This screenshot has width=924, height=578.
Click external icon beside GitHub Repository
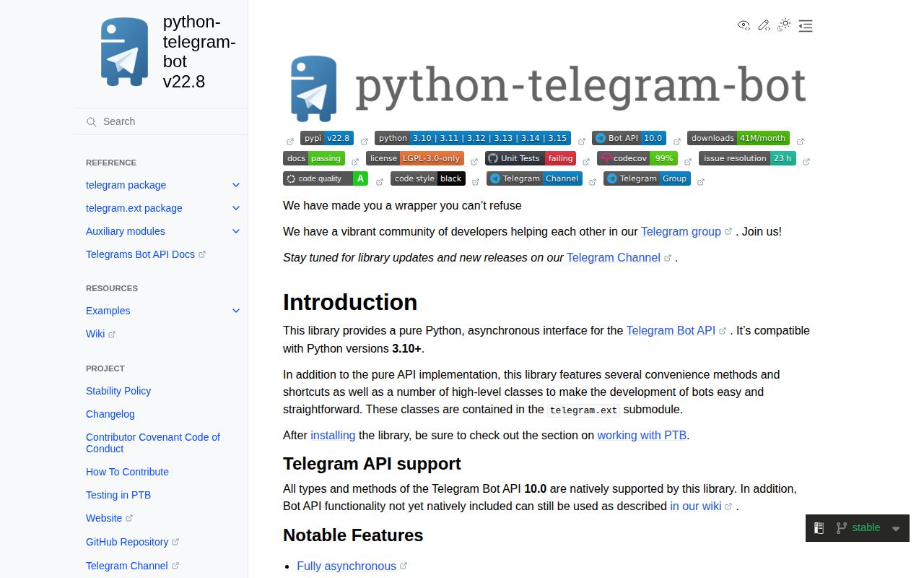point(175,542)
